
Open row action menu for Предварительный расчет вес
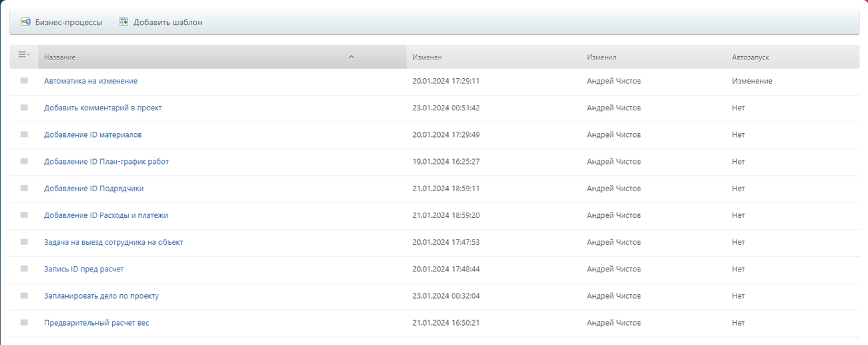click(24, 323)
